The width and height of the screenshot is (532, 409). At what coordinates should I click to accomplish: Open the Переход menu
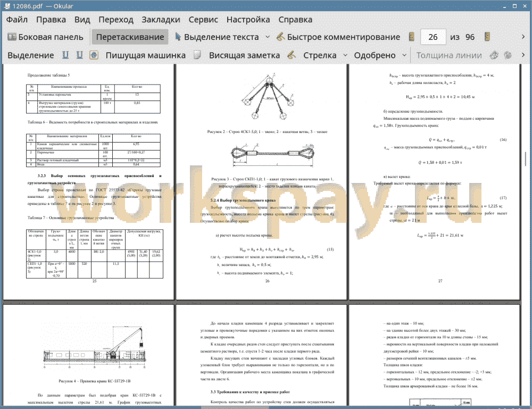click(115, 20)
